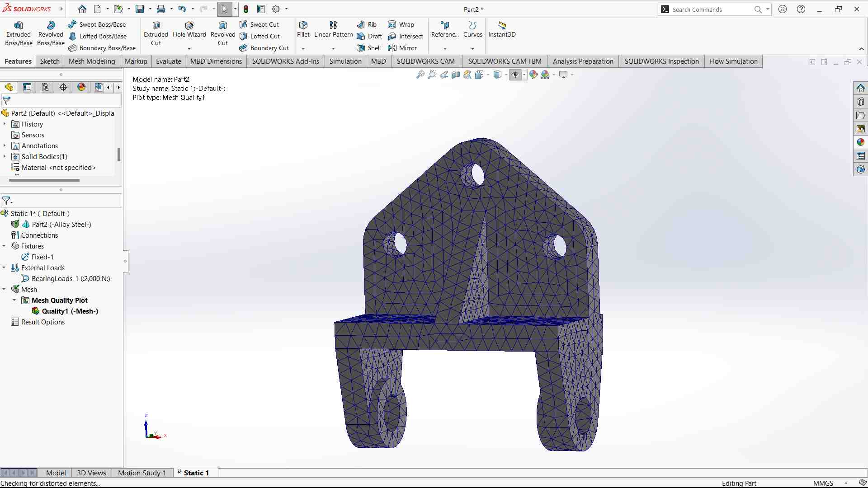The width and height of the screenshot is (868, 488).
Task: Select the Fixed-1 fixture item
Action: 42,257
